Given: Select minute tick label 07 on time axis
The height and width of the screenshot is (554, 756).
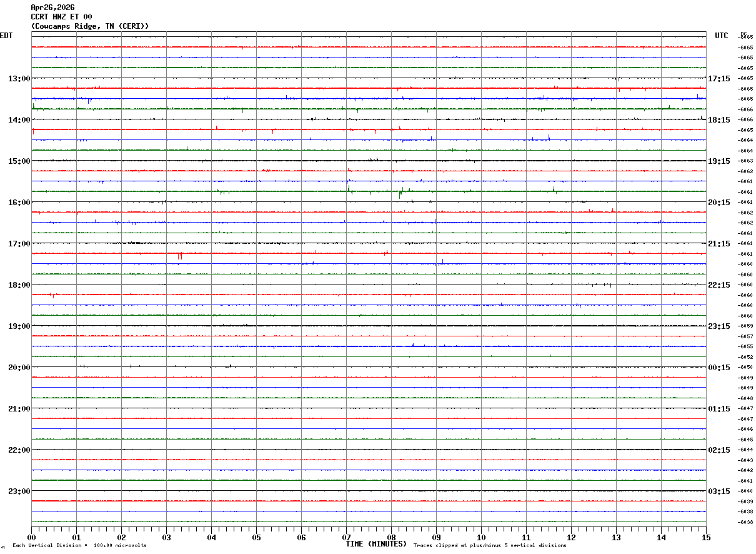Looking at the screenshot, I should (346, 537).
